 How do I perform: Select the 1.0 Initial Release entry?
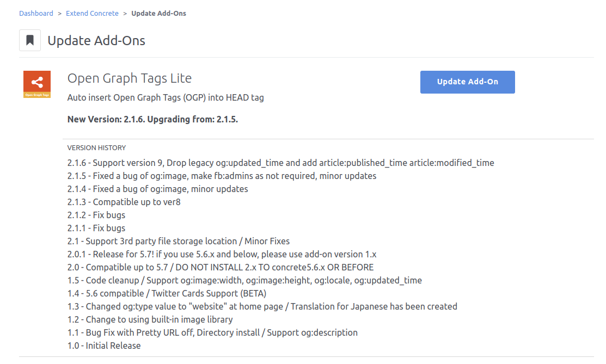(x=104, y=346)
